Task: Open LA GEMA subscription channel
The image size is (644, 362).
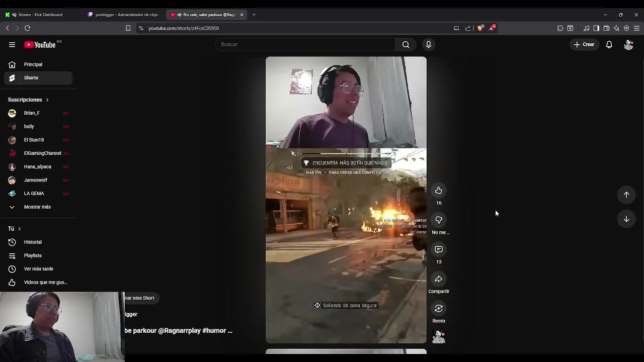Action: [38, 194]
